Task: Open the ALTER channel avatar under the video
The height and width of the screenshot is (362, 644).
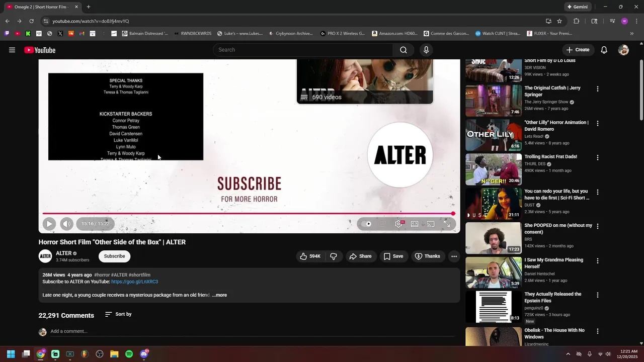Action: [x=45, y=256]
